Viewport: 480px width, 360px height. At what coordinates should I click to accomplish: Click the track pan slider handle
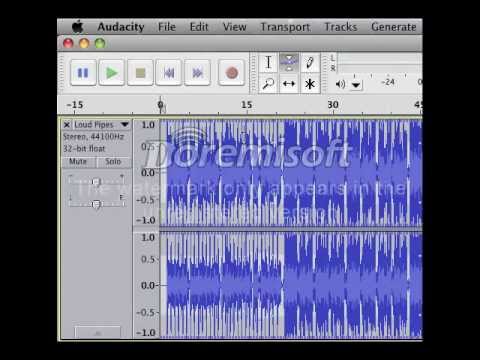[96, 204]
